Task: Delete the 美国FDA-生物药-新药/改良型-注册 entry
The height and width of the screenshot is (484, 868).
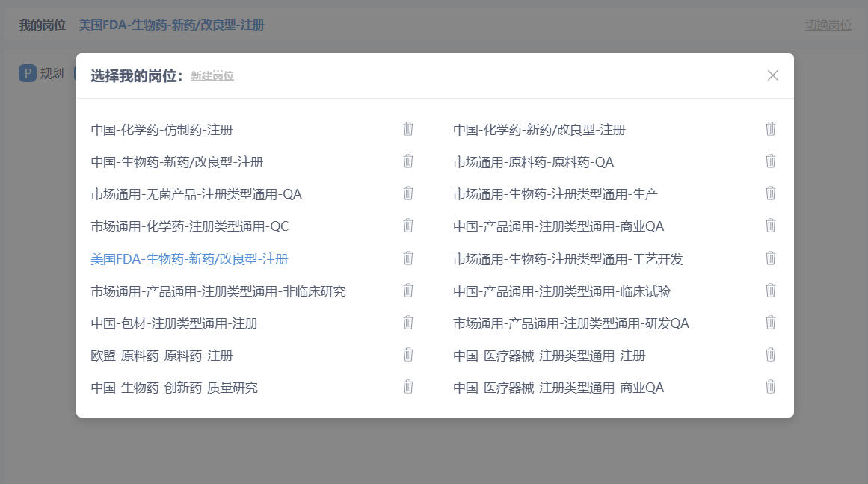Action: [x=408, y=258]
